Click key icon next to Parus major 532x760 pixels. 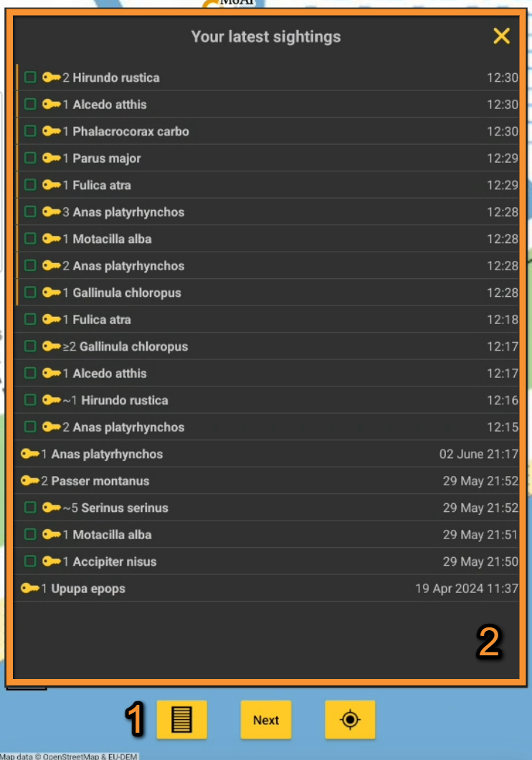point(52,158)
